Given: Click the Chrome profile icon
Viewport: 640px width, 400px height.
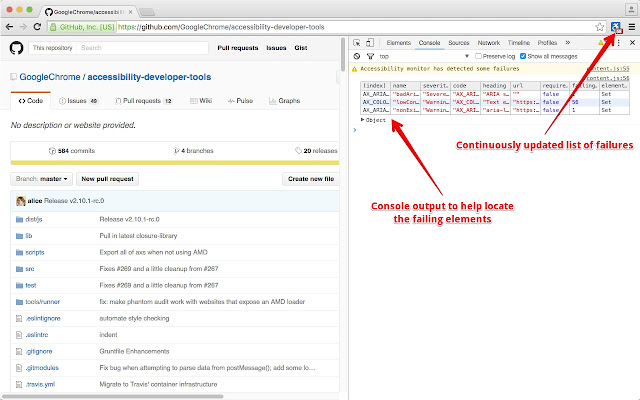Looking at the screenshot, I should click(631, 9).
